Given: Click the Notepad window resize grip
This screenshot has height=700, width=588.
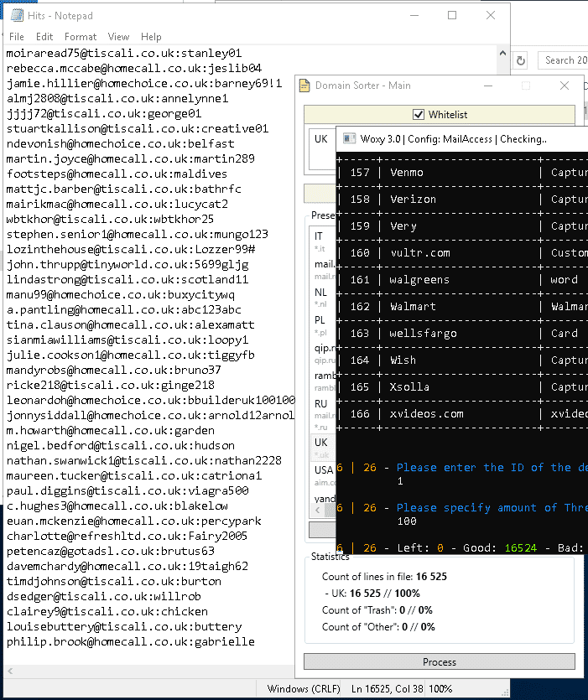Looking at the screenshot, I should point(505,692).
